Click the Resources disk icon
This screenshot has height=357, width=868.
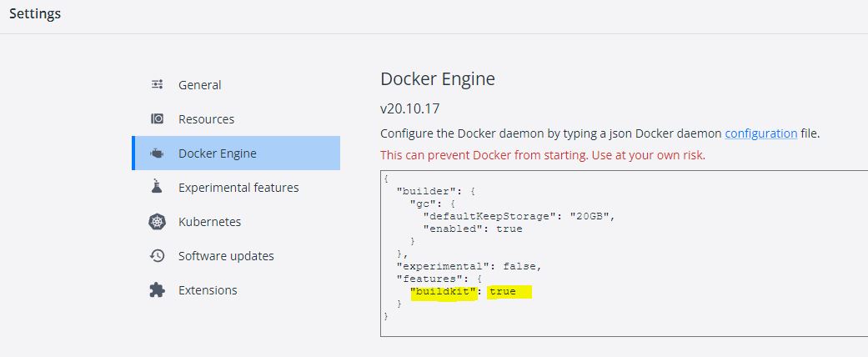click(x=158, y=119)
